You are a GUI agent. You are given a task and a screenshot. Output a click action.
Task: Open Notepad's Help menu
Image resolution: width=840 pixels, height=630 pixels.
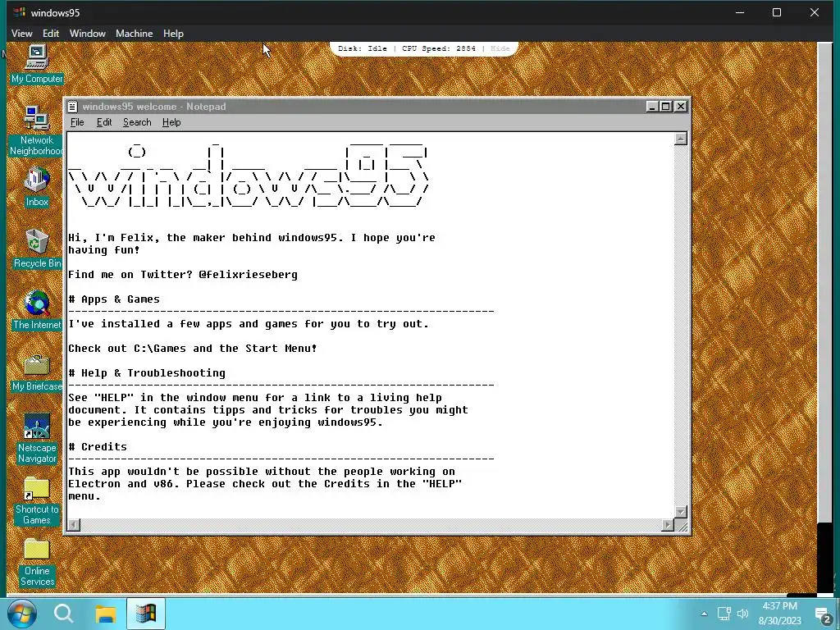pyautogui.click(x=171, y=122)
